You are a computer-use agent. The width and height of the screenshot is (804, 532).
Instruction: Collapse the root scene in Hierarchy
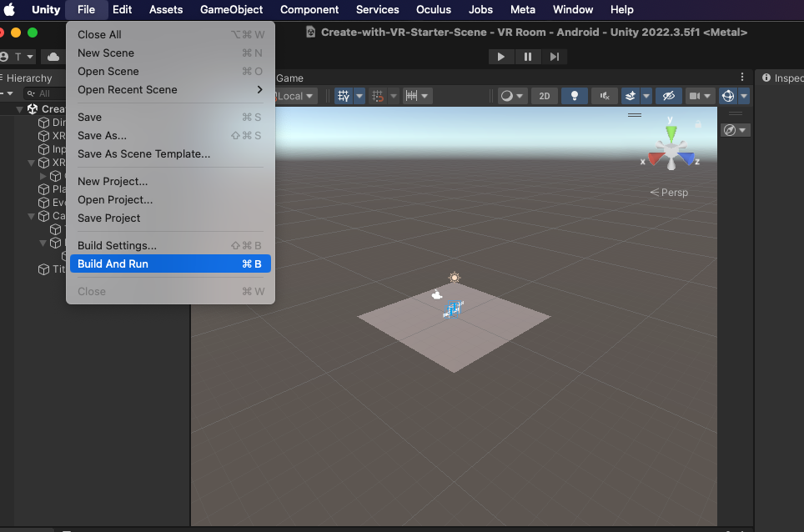(19, 109)
